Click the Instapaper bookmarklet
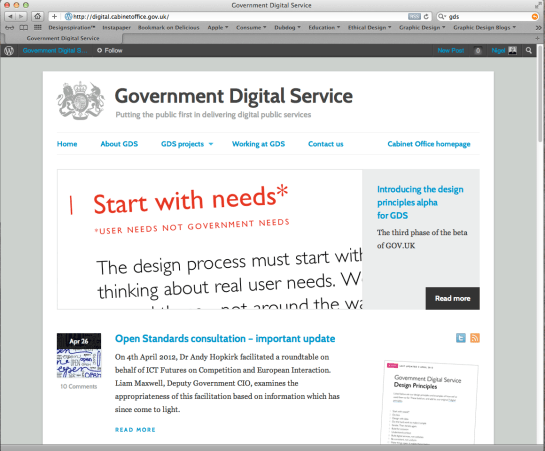This screenshot has height=451, width=545. click(x=116, y=27)
